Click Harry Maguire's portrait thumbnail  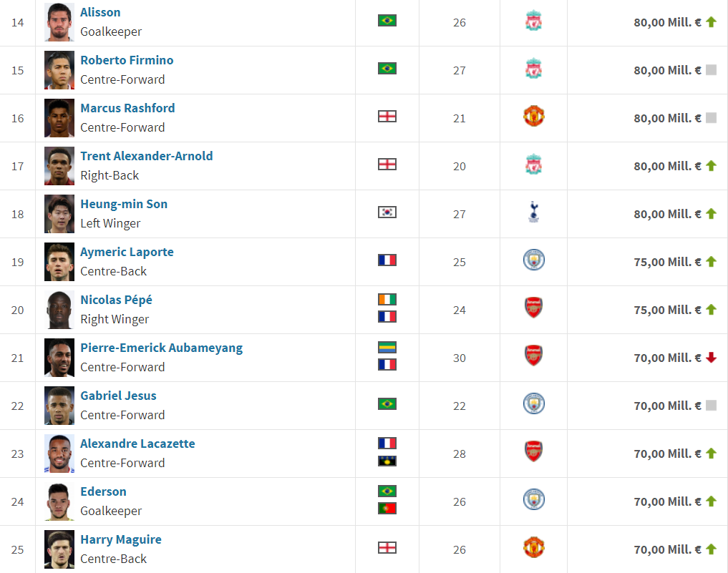59,549
